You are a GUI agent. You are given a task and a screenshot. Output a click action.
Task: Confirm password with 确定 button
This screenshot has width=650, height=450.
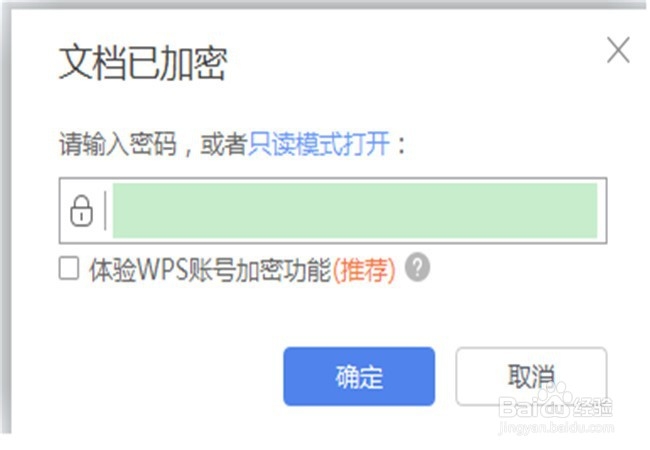[x=359, y=376]
